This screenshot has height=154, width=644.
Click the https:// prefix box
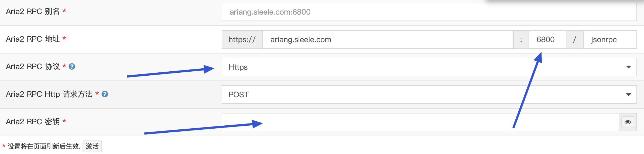coord(242,39)
